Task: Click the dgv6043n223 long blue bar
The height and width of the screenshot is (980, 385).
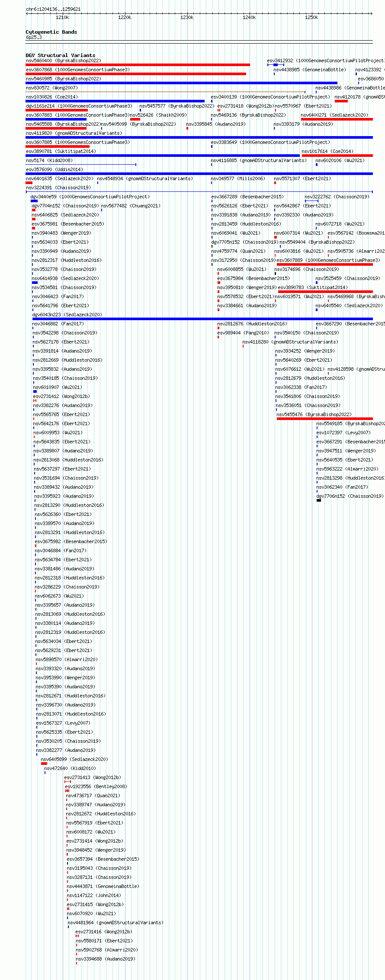Action: 202,319
